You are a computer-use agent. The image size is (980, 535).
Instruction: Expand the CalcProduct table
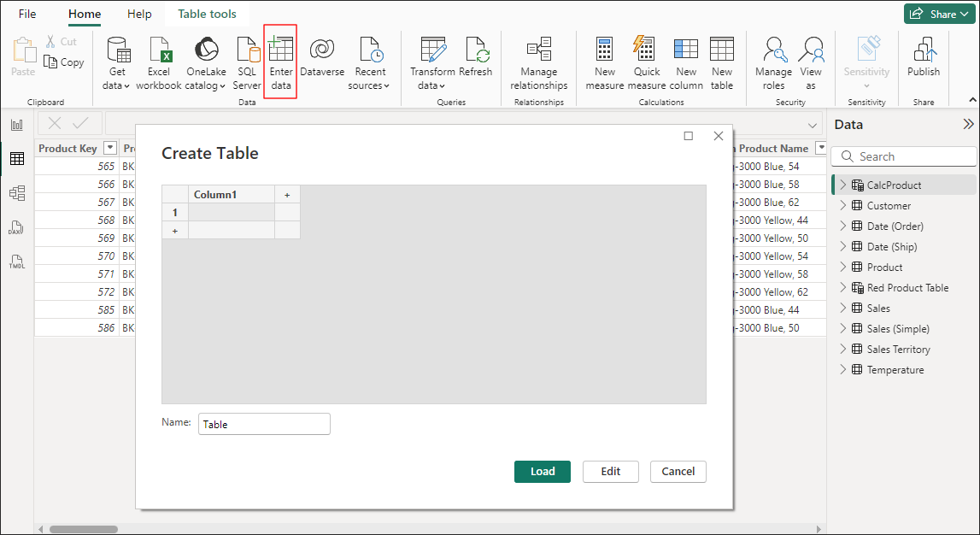pos(842,185)
